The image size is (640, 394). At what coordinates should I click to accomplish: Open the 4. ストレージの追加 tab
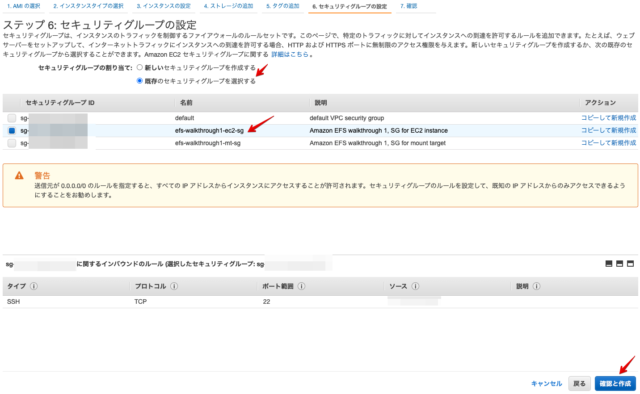pyautogui.click(x=228, y=6)
